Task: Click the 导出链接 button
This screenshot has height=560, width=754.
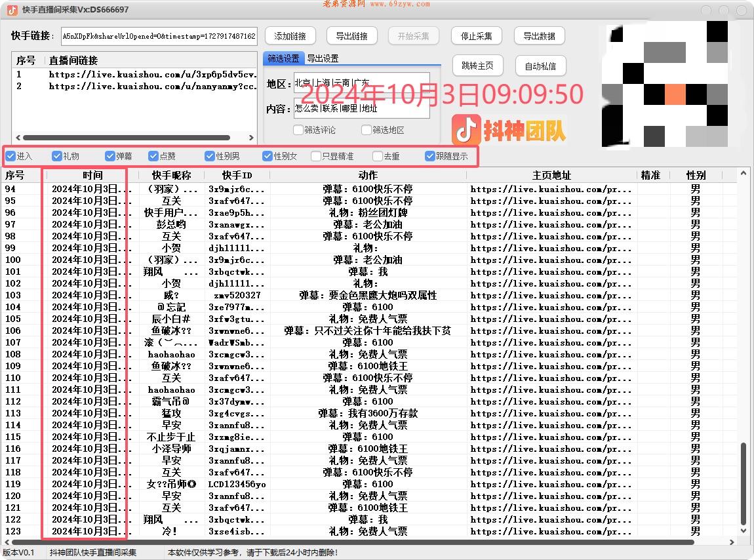Action: (x=351, y=36)
